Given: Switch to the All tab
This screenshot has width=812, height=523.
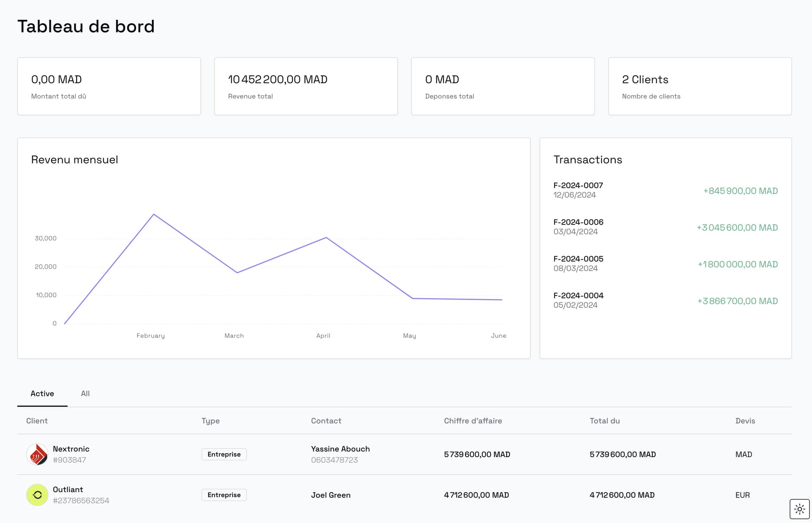Looking at the screenshot, I should coord(85,394).
